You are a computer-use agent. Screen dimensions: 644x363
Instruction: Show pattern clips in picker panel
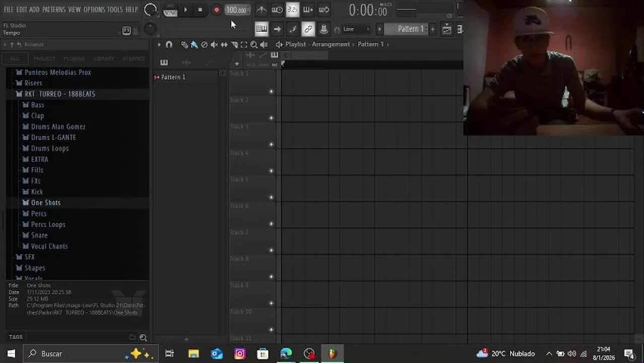(164, 63)
